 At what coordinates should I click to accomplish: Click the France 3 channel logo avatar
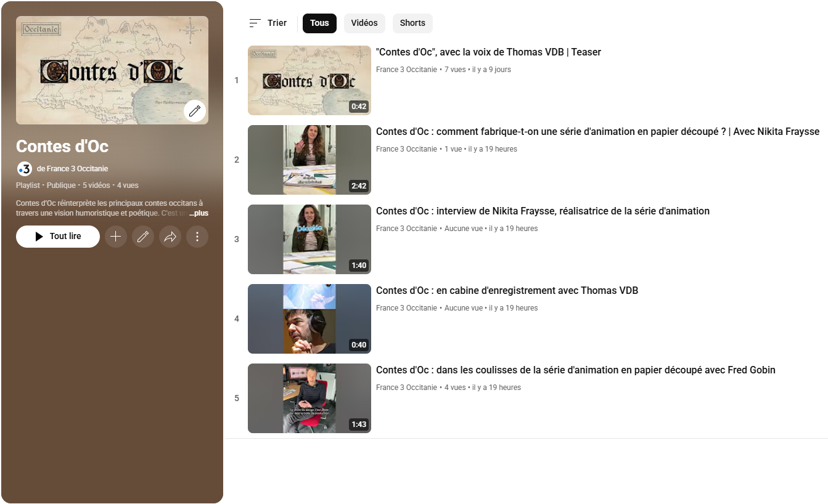click(x=24, y=169)
